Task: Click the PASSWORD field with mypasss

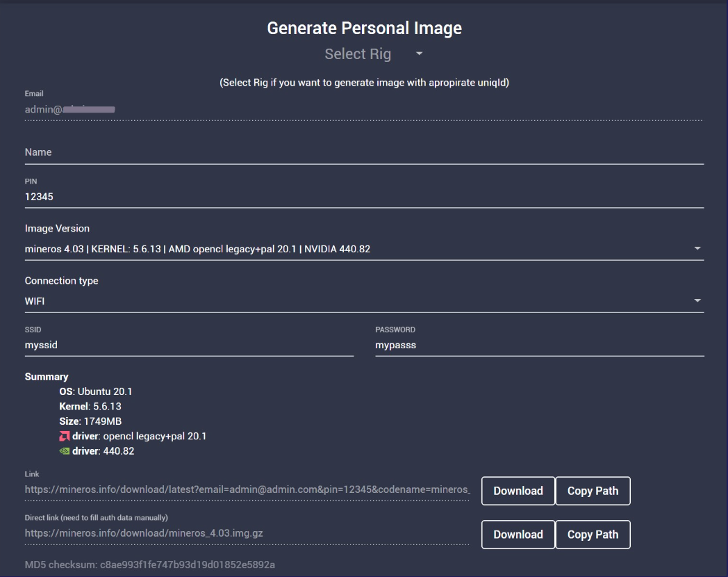Action: coord(540,346)
